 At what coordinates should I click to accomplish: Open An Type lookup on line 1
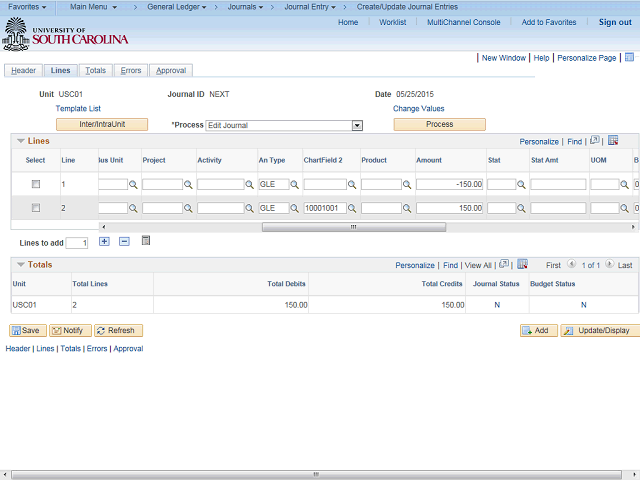[294, 185]
